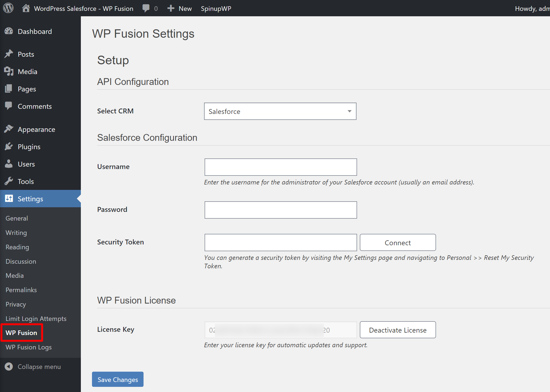Select SpinupWP from the admin bar
550x392 pixels.
[x=216, y=8]
